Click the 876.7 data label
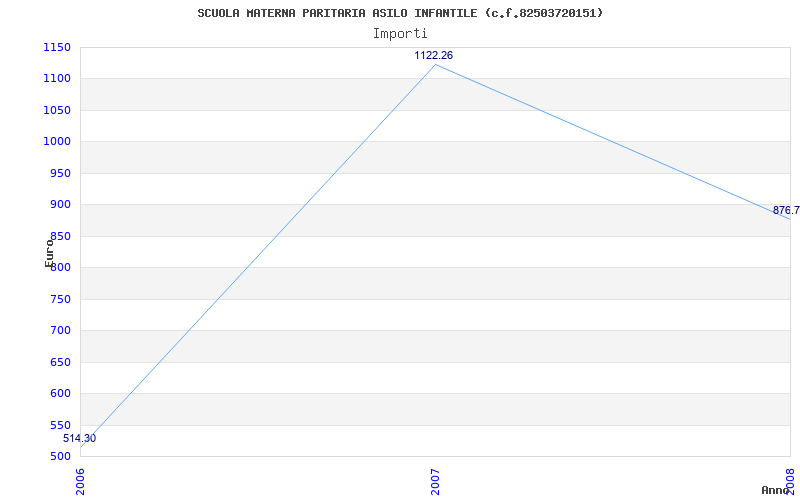Viewport: 800px width, 500px height. click(x=786, y=210)
